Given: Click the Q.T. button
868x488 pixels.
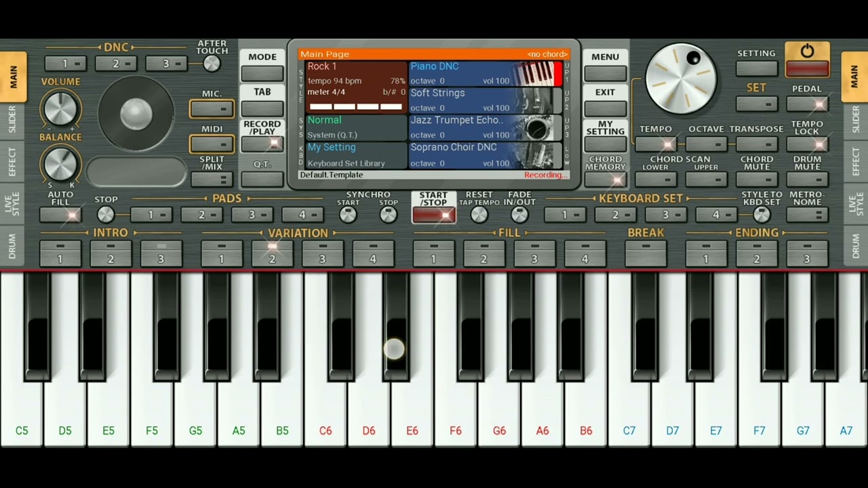Looking at the screenshot, I should [262, 180].
